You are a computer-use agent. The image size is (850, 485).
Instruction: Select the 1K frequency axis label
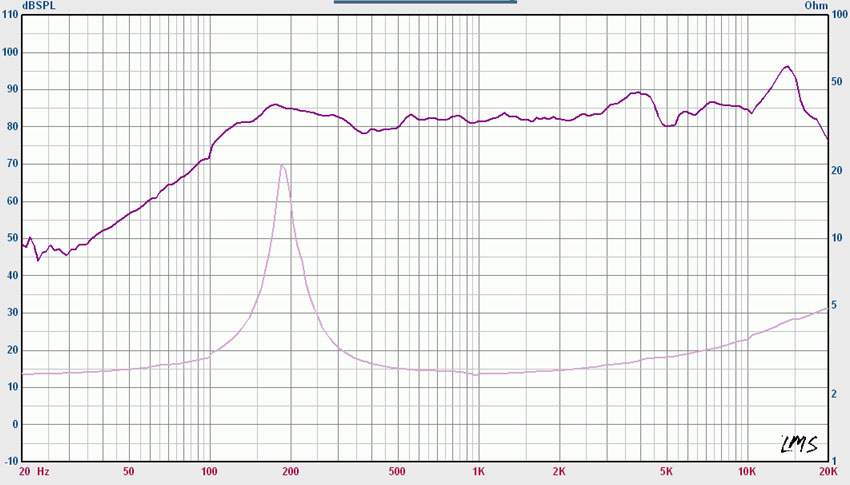point(478,471)
